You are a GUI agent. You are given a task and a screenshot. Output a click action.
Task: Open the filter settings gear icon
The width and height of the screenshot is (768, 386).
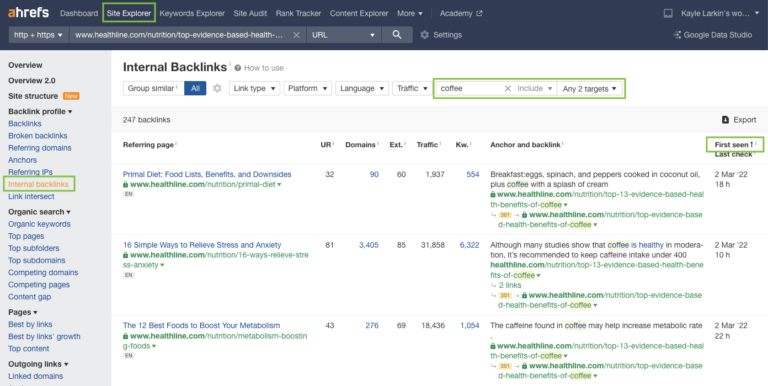[x=217, y=88]
